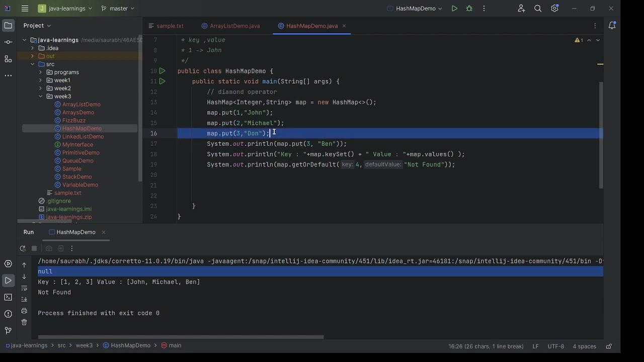Click the Stop process button
This screenshot has height=362, width=644.
click(x=34, y=248)
